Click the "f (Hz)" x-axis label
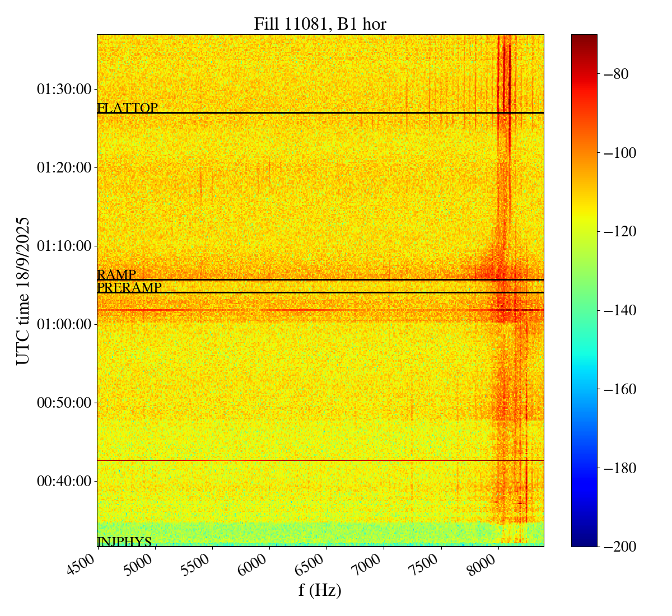Viewport: 672px width, 616px height. pyautogui.click(x=320, y=590)
